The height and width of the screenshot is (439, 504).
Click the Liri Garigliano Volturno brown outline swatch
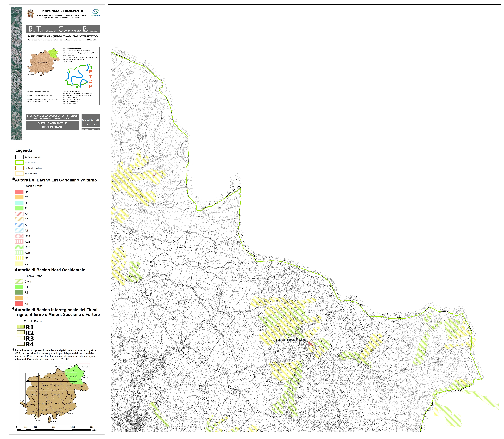[x=20, y=168]
